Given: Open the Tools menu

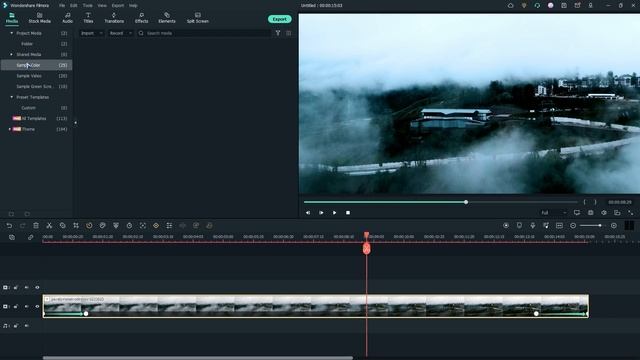Looking at the screenshot, I should coord(87,6).
